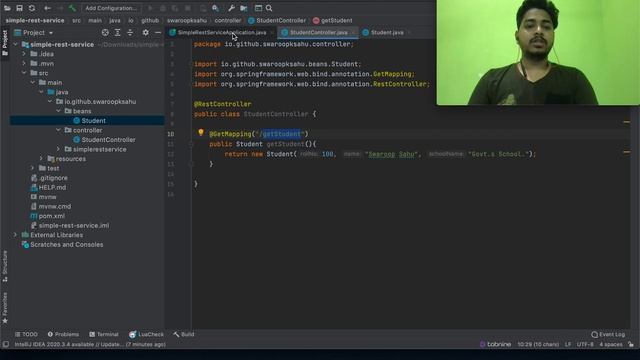Toggle the Favorites tool window stripe button
The width and height of the screenshot is (640, 360).
[x=5, y=308]
